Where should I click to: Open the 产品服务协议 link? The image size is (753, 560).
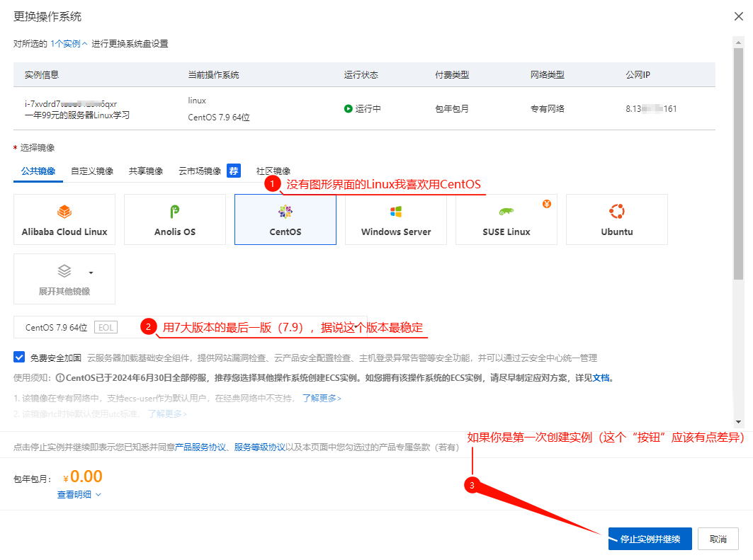(x=200, y=447)
